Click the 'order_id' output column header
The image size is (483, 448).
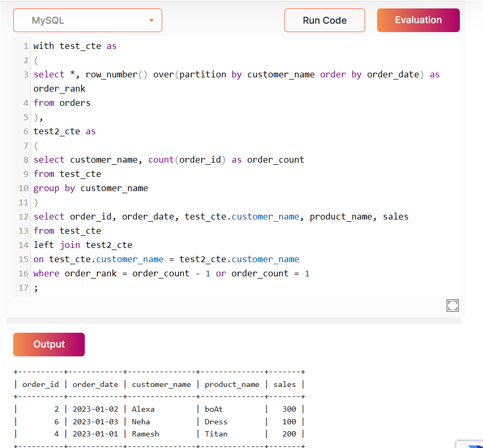pyautogui.click(x=41, y=385)
